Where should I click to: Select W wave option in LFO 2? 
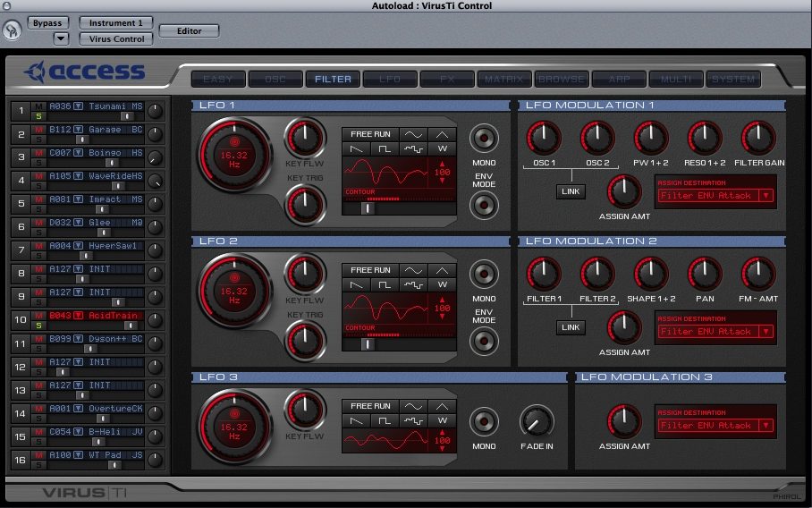pyautogui.click(x=443, y=284)
